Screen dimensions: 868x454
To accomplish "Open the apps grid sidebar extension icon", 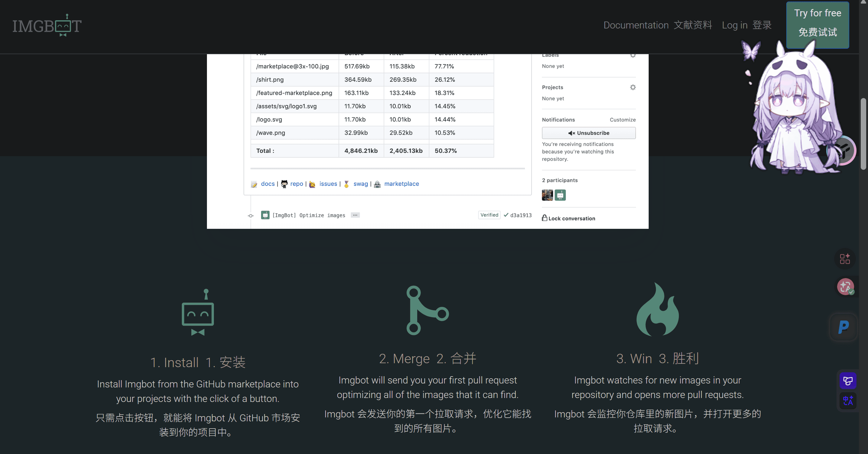I will pyautogui.click(x=845, y=259).
